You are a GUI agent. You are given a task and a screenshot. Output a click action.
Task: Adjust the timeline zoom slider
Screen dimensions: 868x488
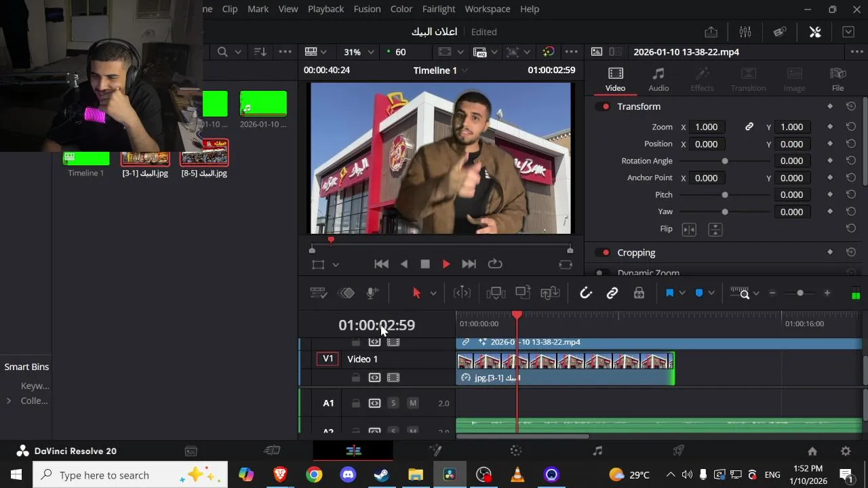pos(800,293)
